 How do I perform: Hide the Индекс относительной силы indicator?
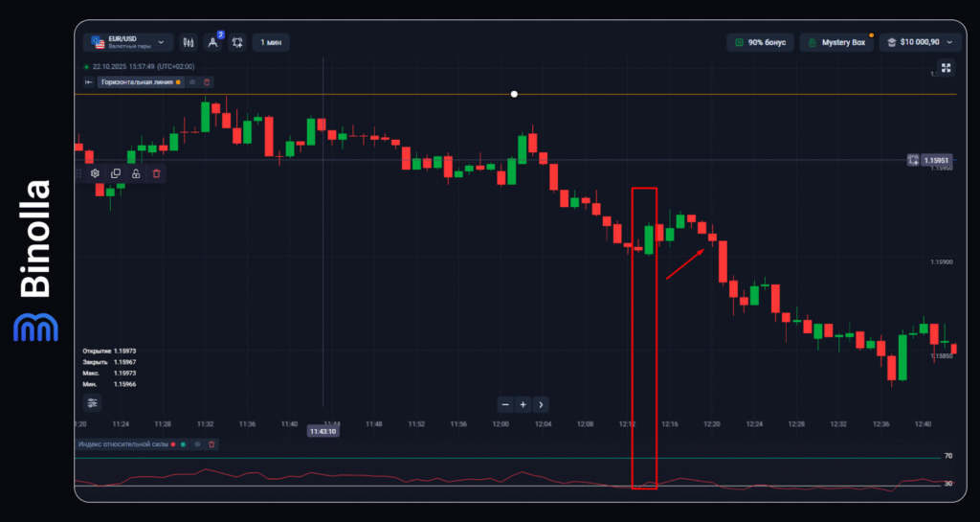click(196, 444)
